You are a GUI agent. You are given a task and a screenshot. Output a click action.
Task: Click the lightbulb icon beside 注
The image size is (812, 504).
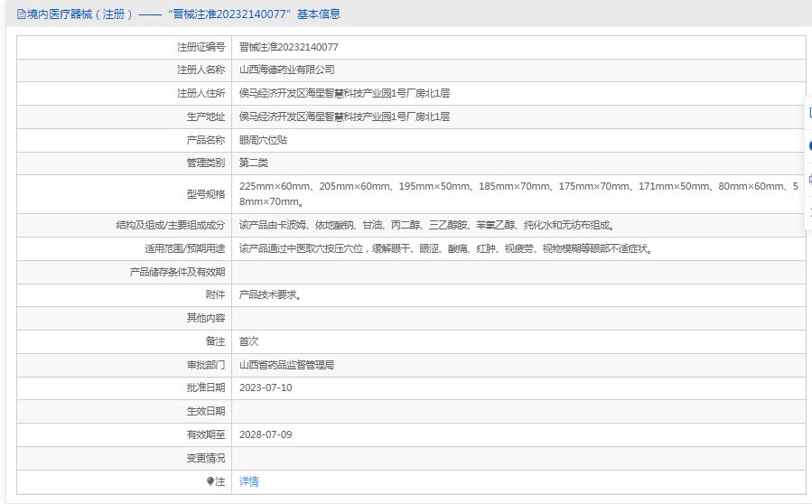210,481
